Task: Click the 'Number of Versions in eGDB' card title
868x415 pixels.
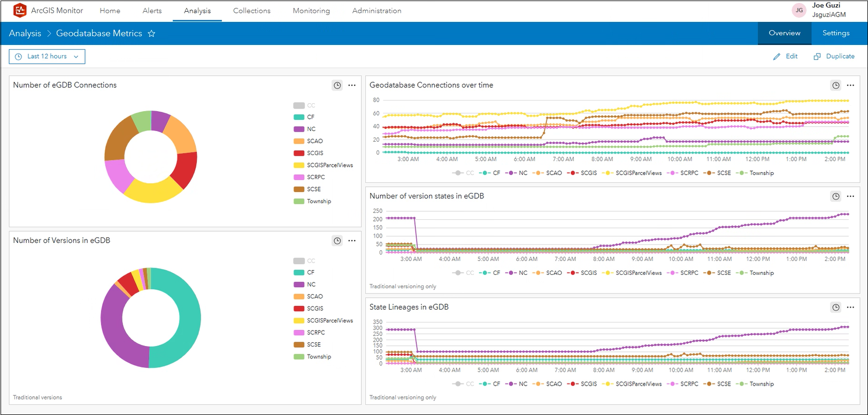Action: pyautogui.click(x=62, y=241)
